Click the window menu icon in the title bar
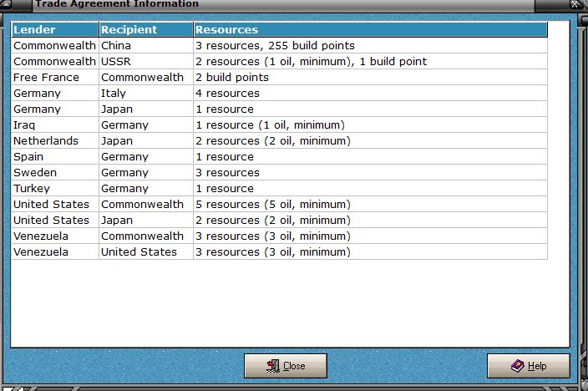Viewport: 588px width, 391px height. coord(7,4)
